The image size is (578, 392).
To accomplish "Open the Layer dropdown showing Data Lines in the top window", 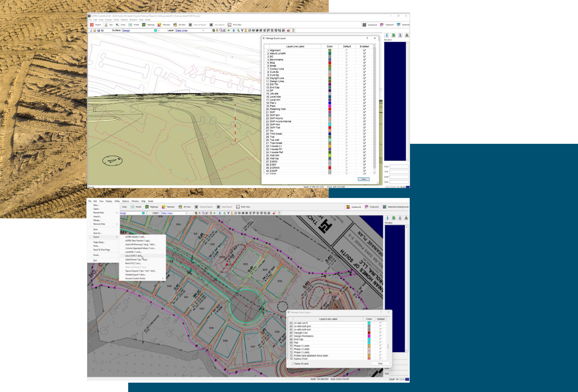I will [x=190, y=30].
